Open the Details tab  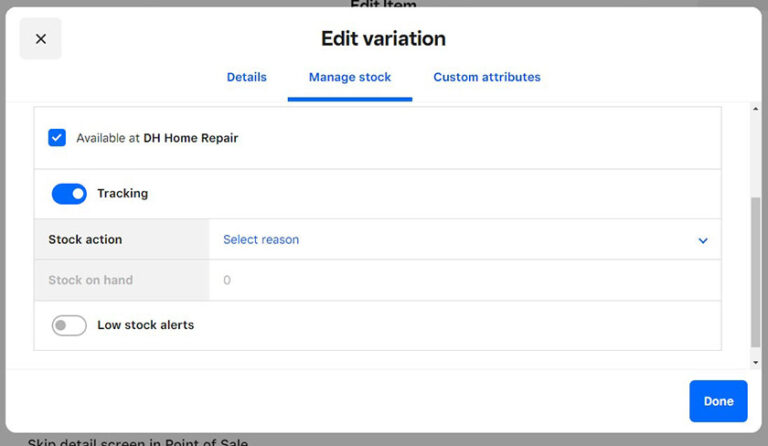(x=247, y=77)
